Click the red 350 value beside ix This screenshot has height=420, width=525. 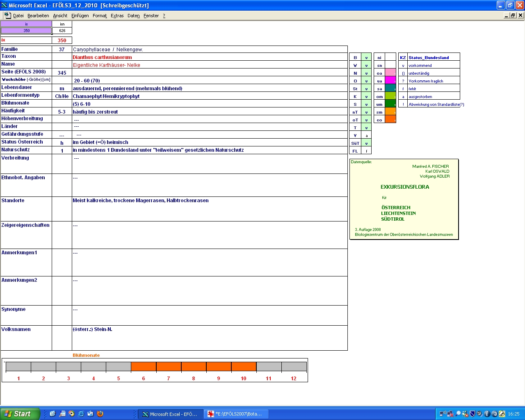tap(62, 40)
